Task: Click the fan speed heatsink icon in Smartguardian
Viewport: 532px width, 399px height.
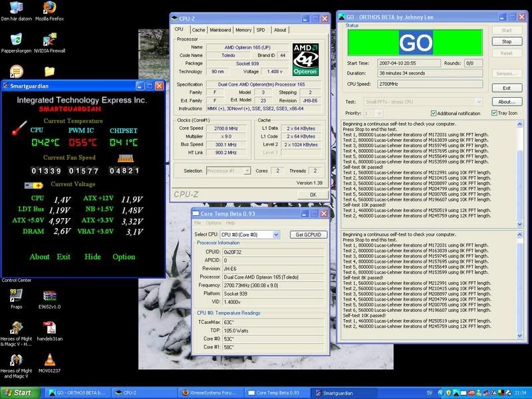Action: 126,158
